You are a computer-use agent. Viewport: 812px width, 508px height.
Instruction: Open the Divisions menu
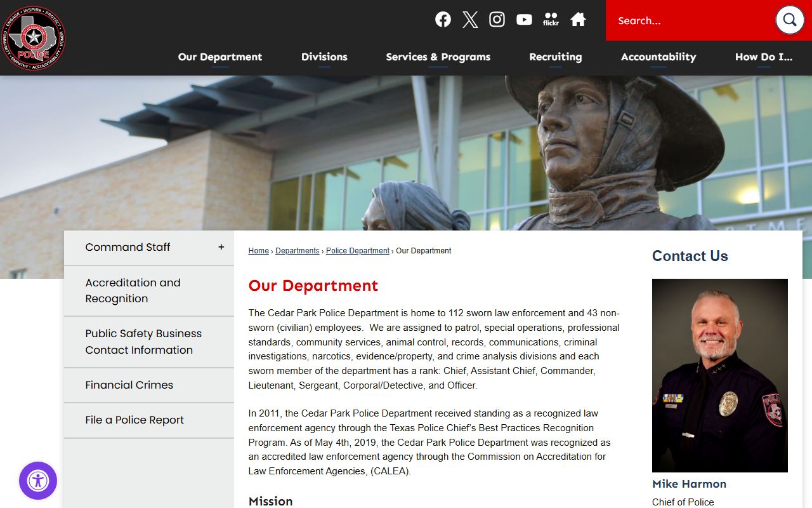click(324, 57)
